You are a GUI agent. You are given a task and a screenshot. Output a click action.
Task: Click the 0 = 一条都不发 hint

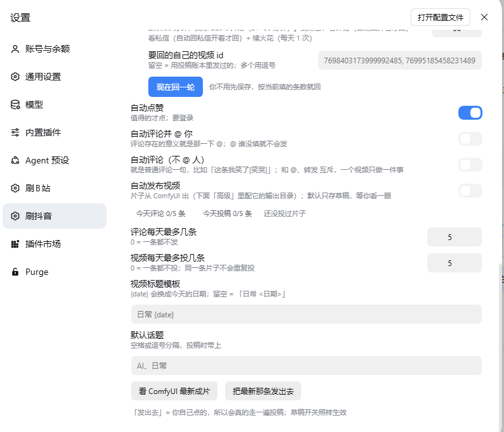click(x=154, y=242)
